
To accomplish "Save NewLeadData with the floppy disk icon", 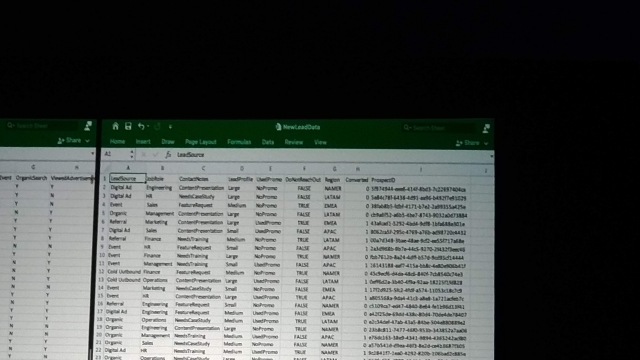I will coord(128,126).
